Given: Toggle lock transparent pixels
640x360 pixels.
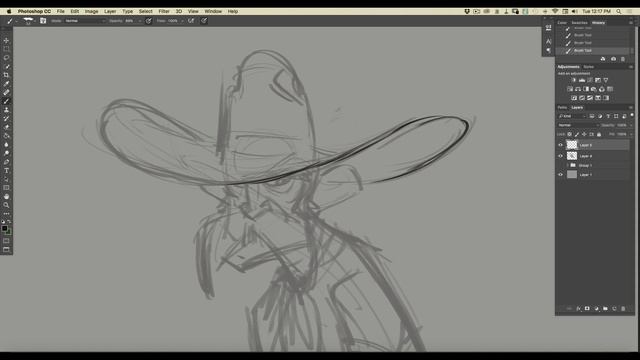Looking at the screenshot, I should click(x=570, y=134).
